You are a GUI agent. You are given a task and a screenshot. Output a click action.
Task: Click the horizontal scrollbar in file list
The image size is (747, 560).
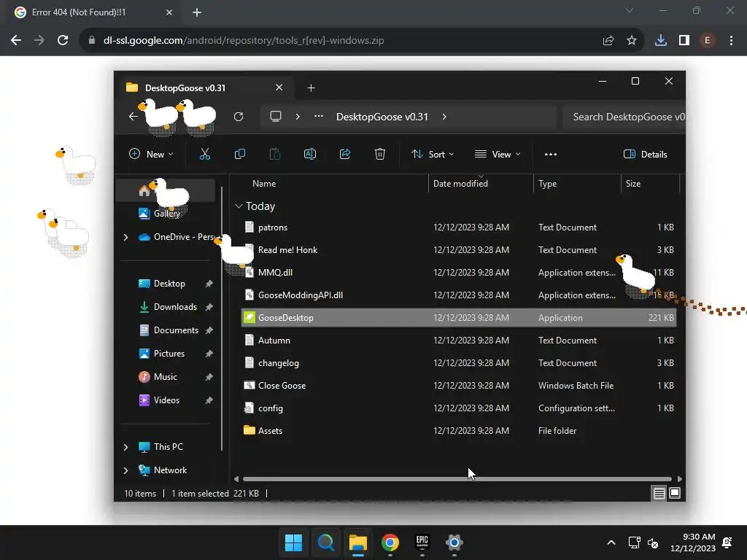click(457, 479)
